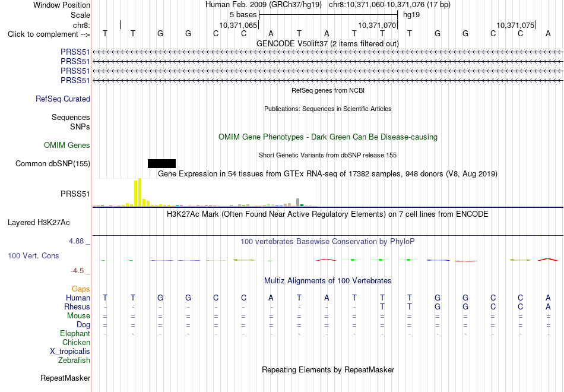Click the Zebrafish species label
The width and height of the screenshot is (564, 392).
click(74, 361)
